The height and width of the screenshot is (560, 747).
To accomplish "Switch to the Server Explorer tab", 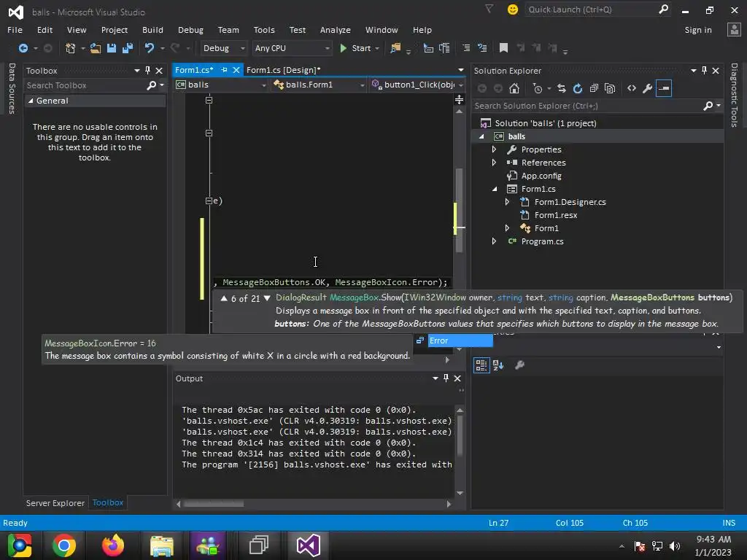I will click(55, 503).
